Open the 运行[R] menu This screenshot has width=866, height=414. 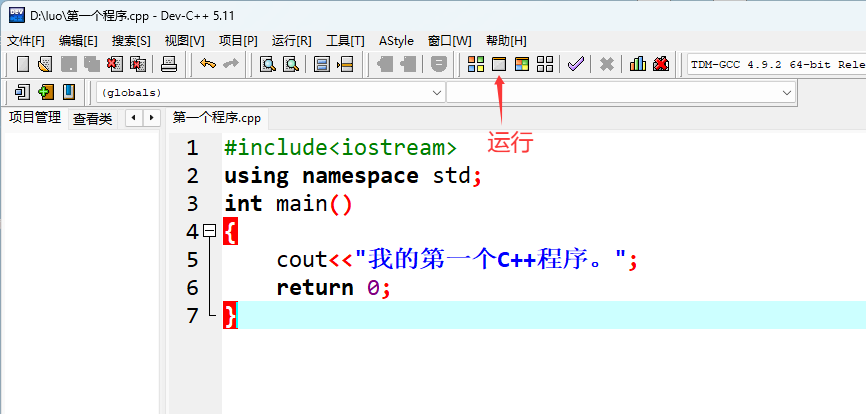[x=291, y=41]
